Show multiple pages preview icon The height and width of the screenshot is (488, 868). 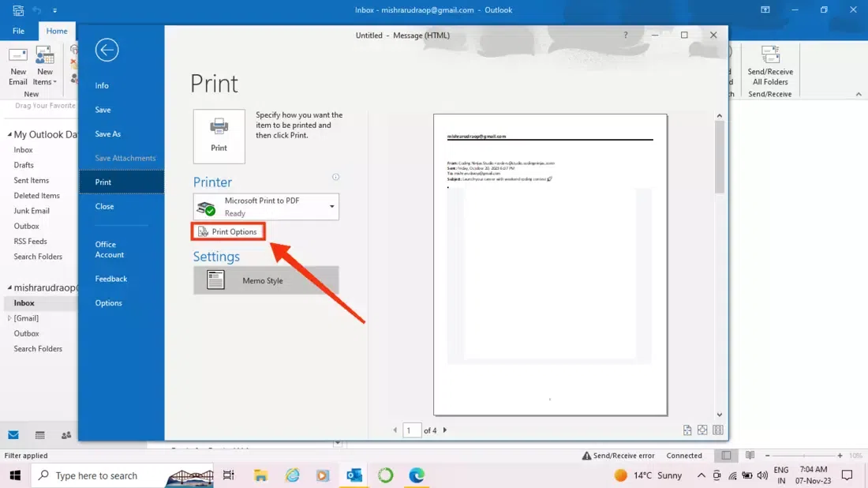click(718, 430)
